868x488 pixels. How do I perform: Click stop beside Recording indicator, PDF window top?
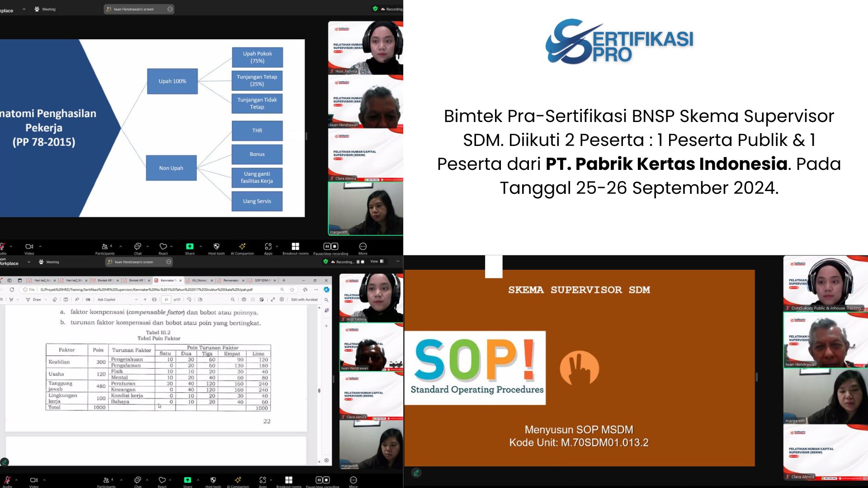click(x=363, y=262)
